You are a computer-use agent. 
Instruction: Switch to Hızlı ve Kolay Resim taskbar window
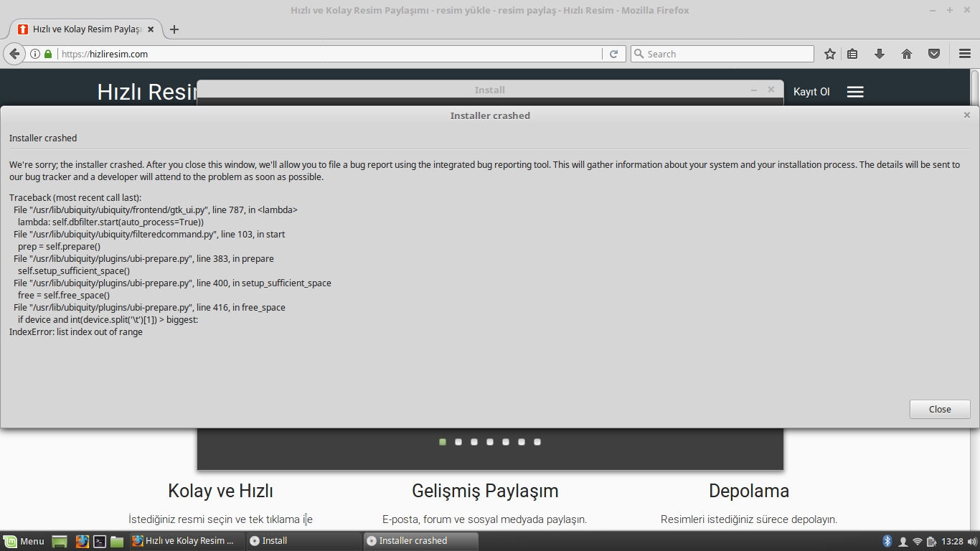click(x=187, y=541)
